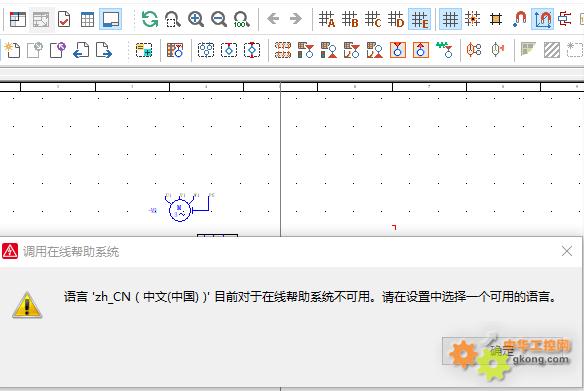The width and height of the screenshot is (584, 391).
Task: Click the new page star icon
Action: click(12, 50)
